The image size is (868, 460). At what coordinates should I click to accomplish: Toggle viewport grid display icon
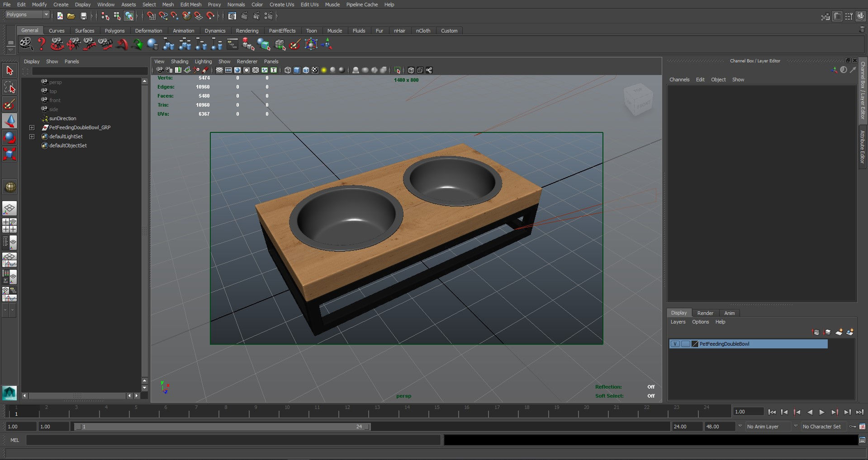click(x=219, y=70)
